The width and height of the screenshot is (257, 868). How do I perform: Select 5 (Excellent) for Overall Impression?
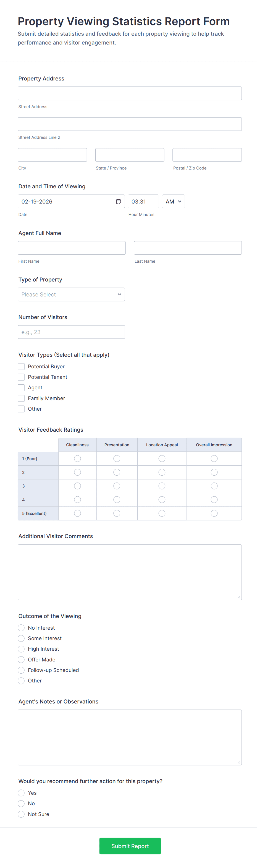point(214,513)
